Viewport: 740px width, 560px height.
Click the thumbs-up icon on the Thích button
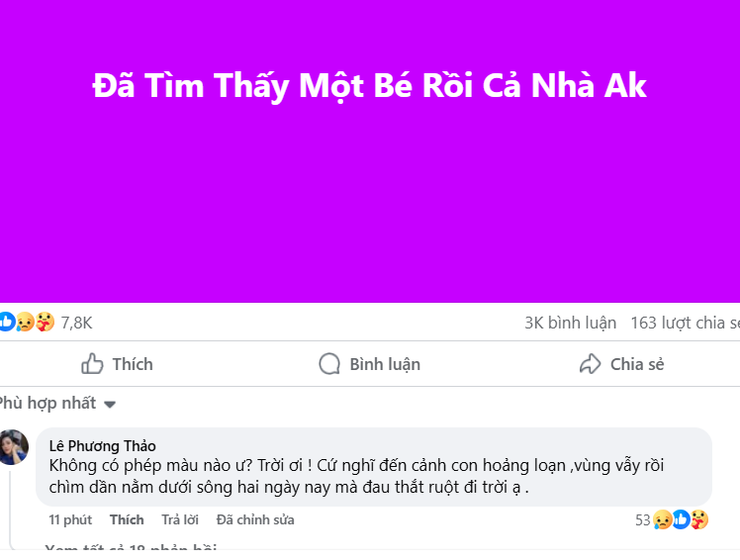coord(92,364)
